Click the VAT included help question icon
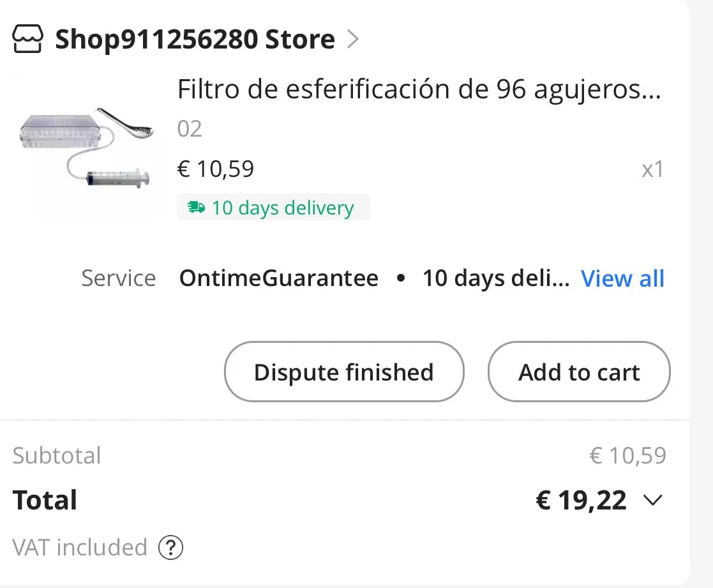The height and width of the screenshot is (588, 713). pos(170,547)
